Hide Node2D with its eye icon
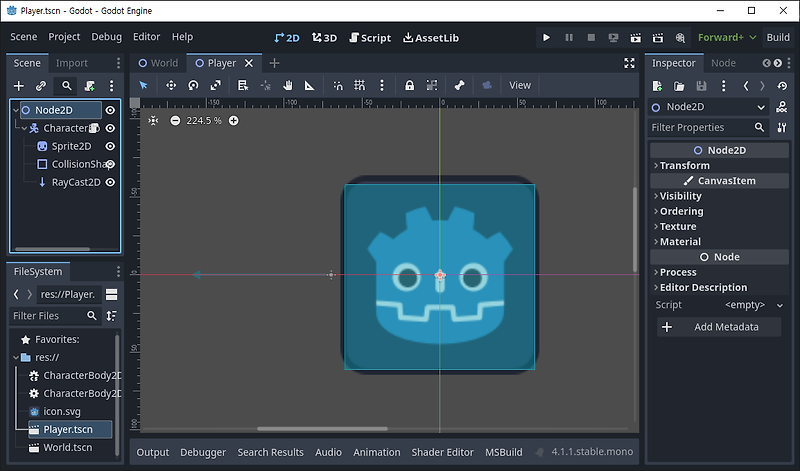 point(110,110)
